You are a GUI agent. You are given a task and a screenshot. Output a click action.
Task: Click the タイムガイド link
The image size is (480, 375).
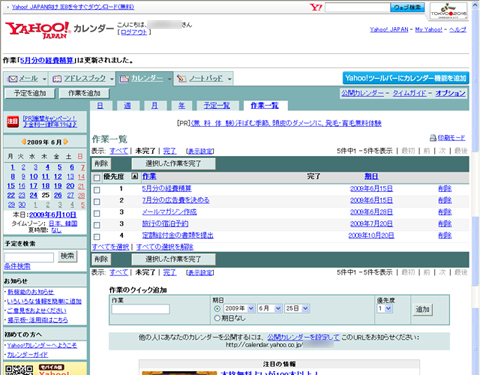(x=409, y=93)
